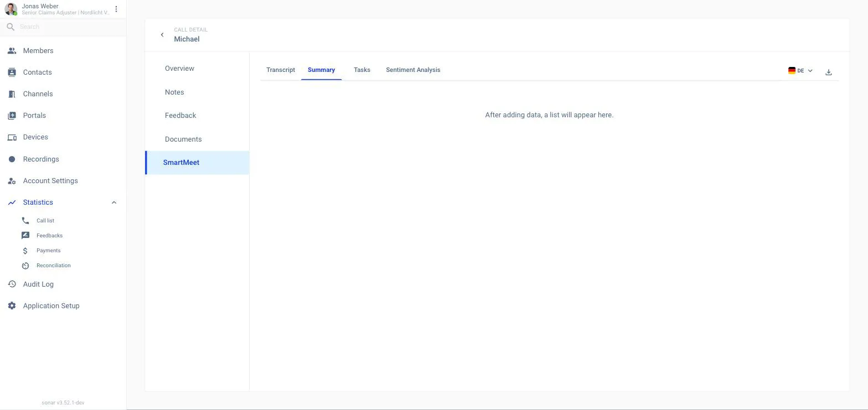
Task: Open Feedbacks under Statistics
Action: [49, 236]
